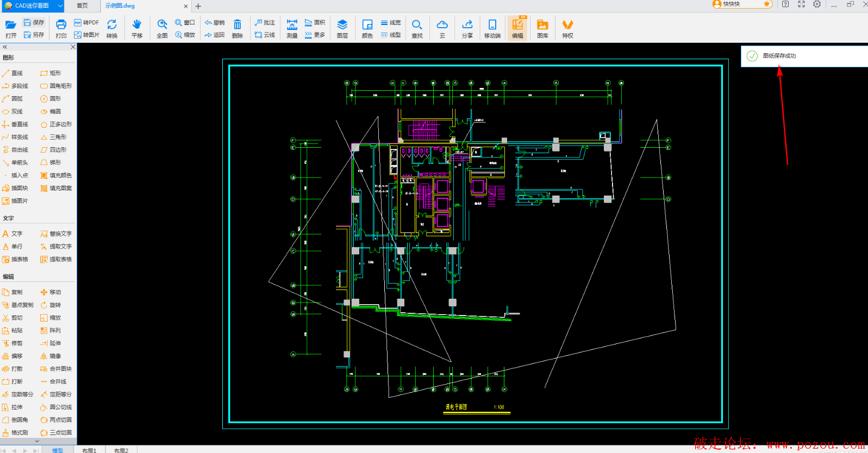Click 转PDF to convert drawing
This screenshot has height=453, width=868.
[86, 22]
